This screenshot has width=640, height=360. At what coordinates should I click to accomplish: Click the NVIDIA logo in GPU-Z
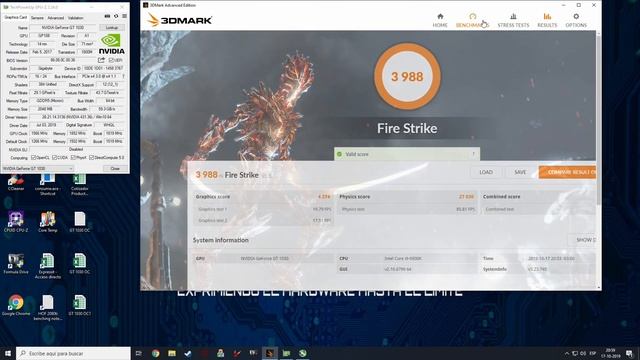pos(111,44)
